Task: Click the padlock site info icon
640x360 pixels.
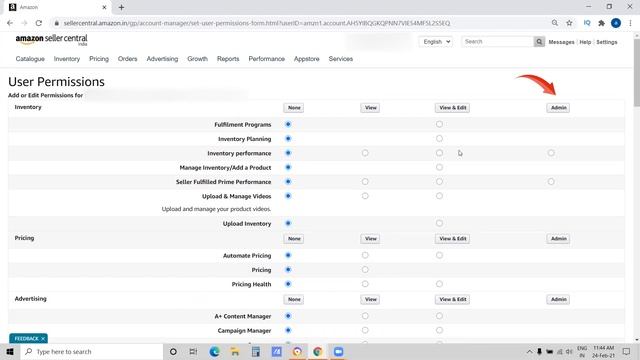Action: tap(57, 23)
